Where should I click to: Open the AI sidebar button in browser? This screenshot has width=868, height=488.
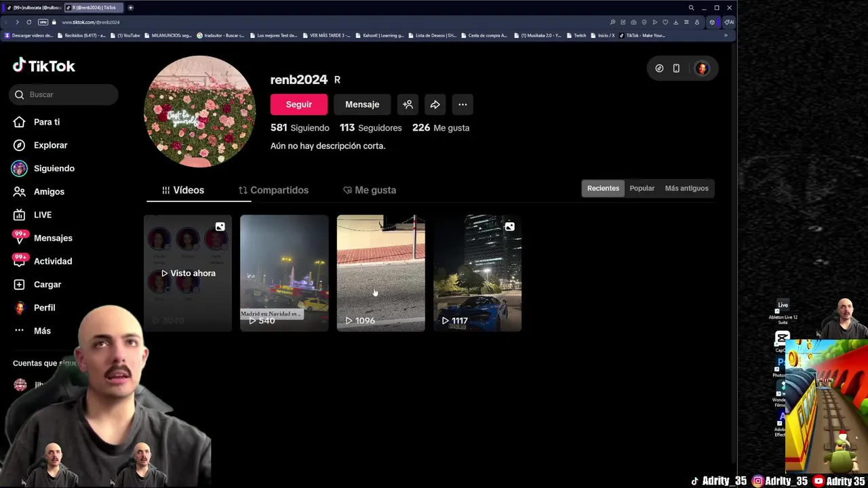[x=730, y=22]
